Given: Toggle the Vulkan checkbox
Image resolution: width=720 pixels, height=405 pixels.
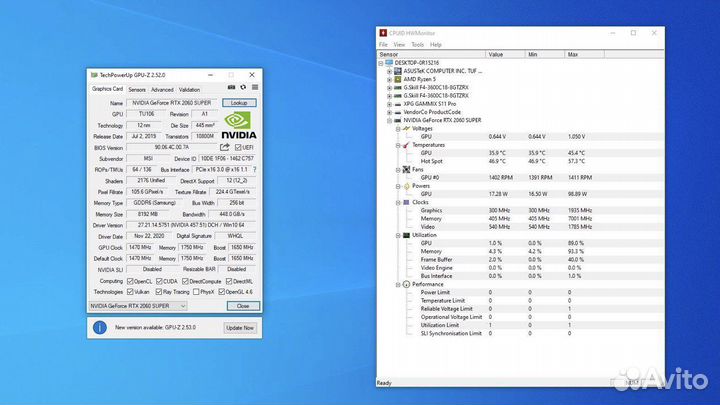Looking at the screenshot, I should click(130, 292).
